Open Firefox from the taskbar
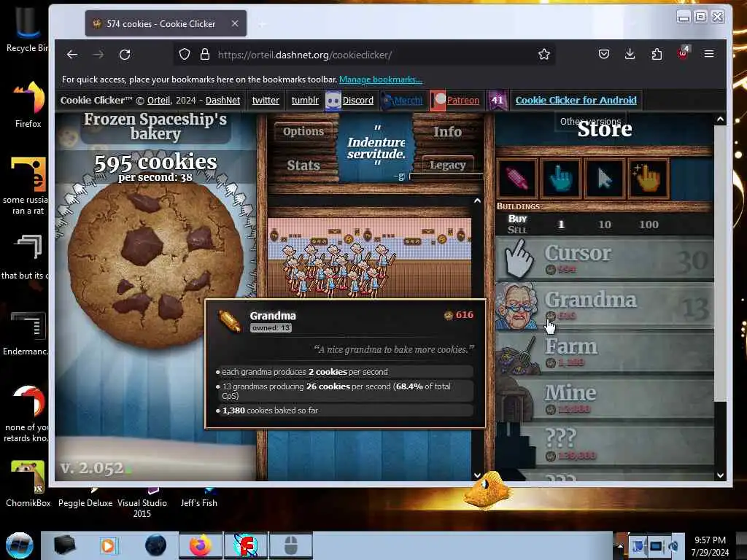Image resolution: width=747 pixels, height=560 pixels. pyautogui.click(x=200, y=545)
